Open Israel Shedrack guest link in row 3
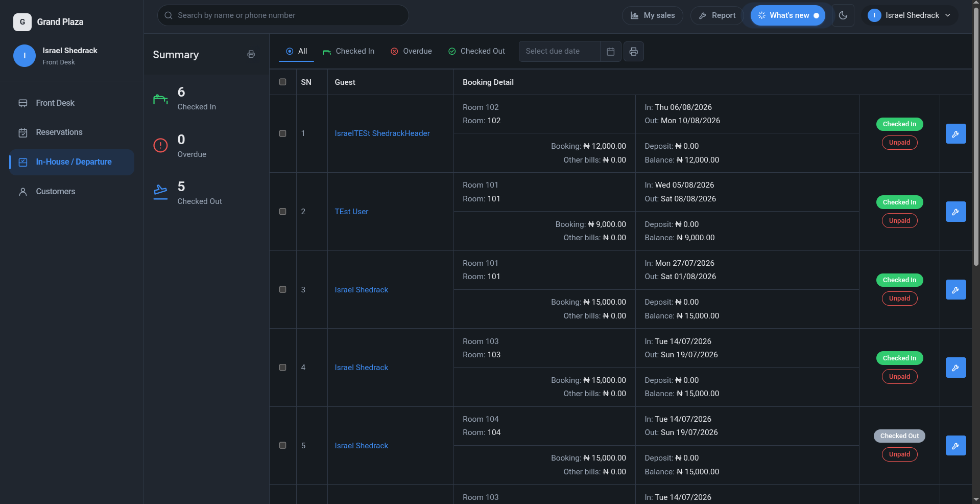The height and width of the screenshot is (504, 980). (x=361, y=290)
